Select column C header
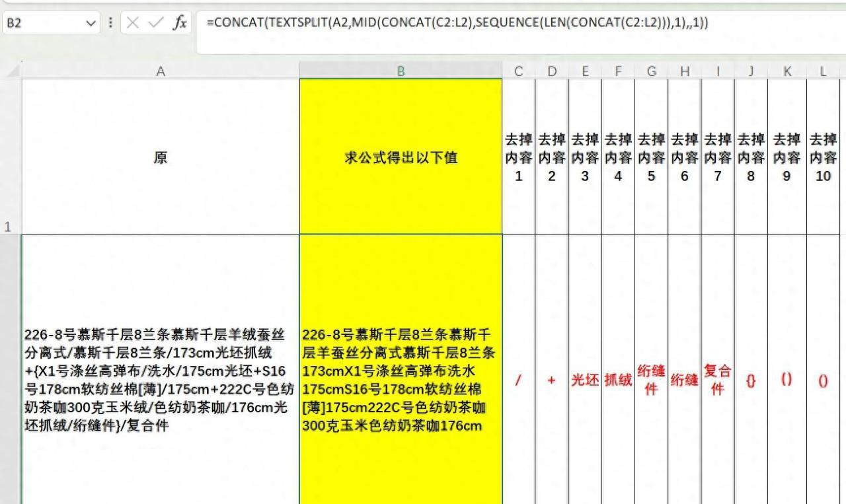Image resolution: width=846 pixels, height=504 pixels. point(519,71)
